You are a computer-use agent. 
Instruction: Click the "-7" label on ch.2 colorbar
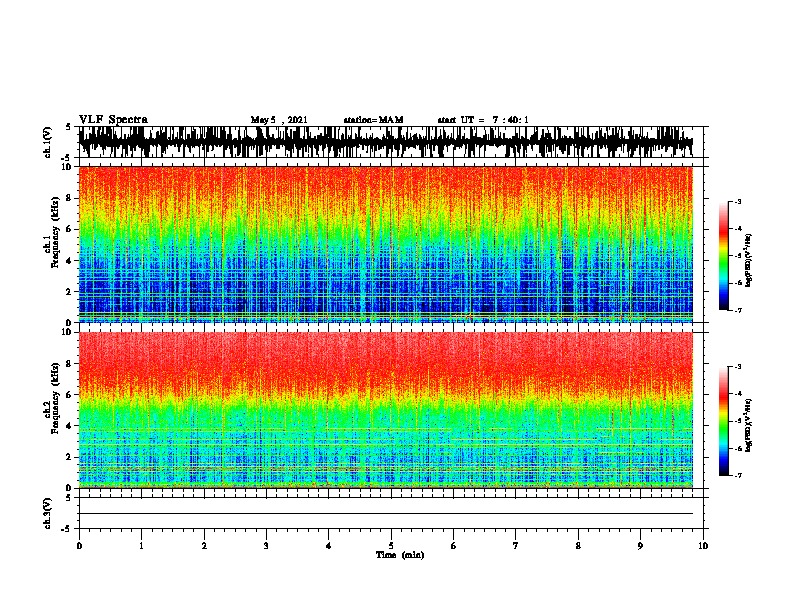[738, 475]
